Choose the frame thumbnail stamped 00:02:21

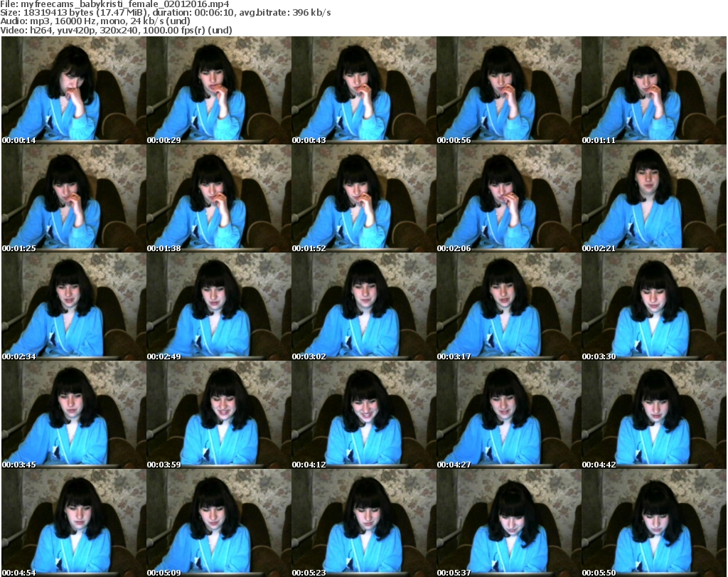click(x=654, y=198)
